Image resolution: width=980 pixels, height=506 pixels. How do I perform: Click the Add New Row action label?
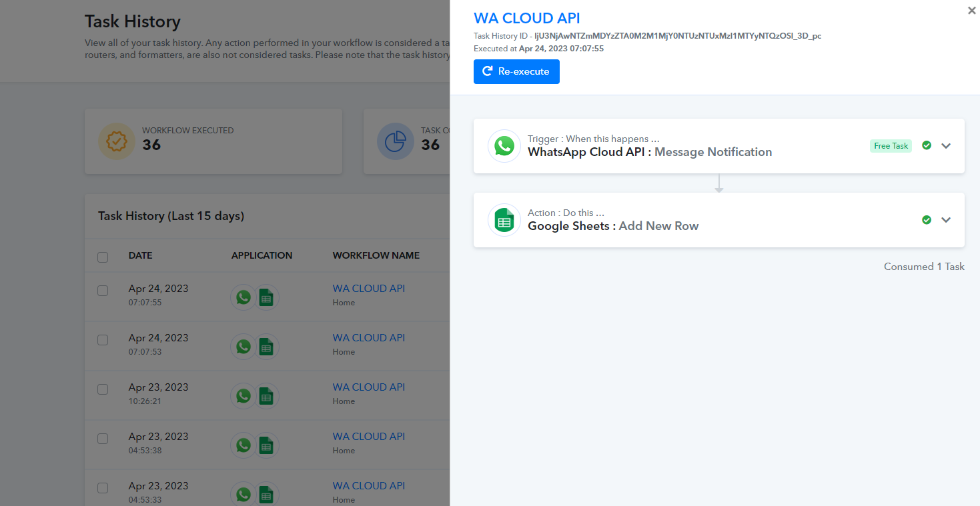point(658,226)
